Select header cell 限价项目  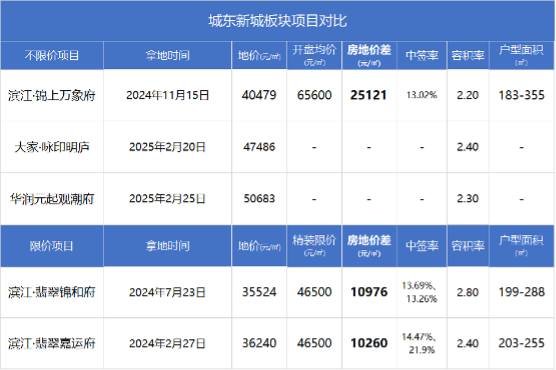(51, 246)
